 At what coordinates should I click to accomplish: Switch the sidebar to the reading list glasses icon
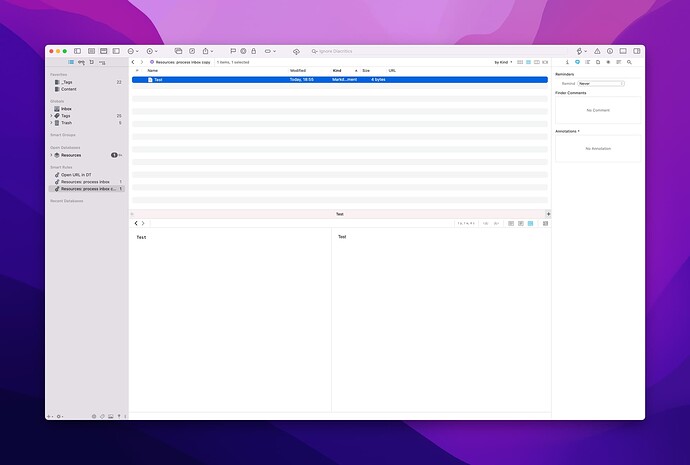pyautogui.click(x=81, y=62)
